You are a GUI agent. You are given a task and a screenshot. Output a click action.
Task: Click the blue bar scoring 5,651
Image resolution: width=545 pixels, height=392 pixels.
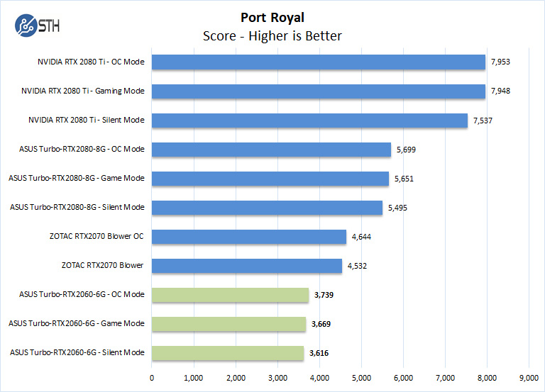[x=270, y=179]
